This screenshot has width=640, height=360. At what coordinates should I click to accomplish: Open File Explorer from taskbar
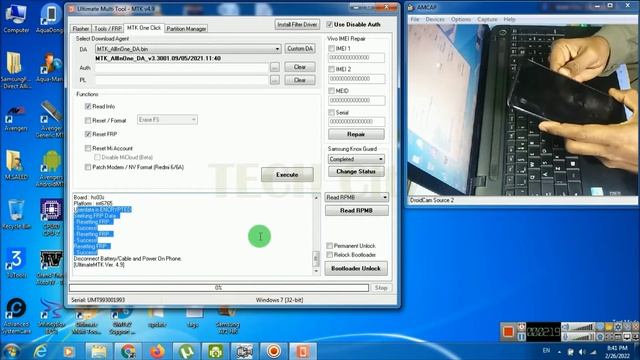[98, 351]
